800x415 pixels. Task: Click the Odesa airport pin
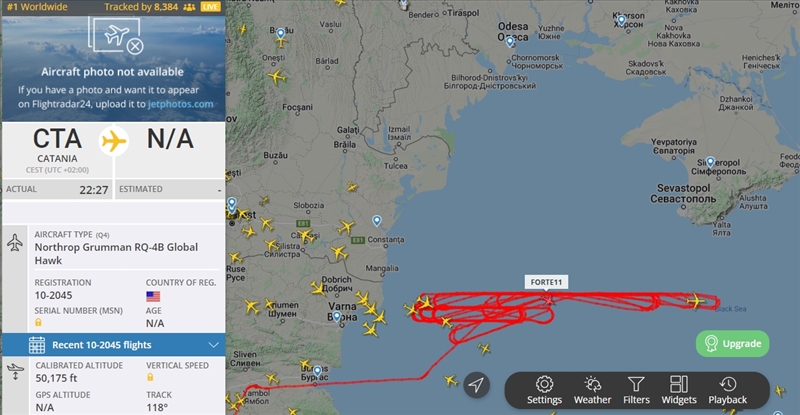point(510,42)
